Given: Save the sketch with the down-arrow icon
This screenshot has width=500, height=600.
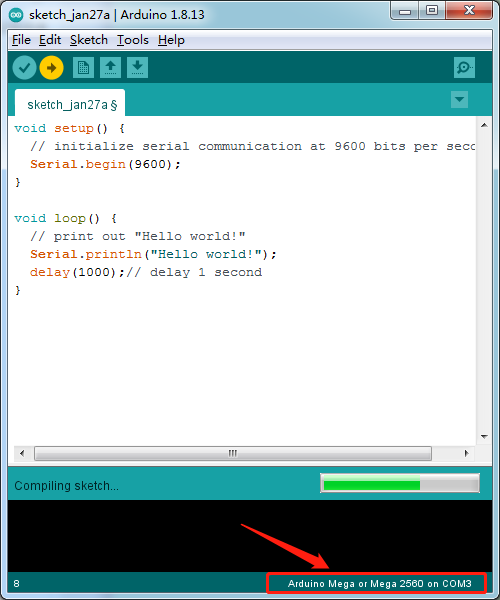Looking at the screenshot, I should [137, 68].
